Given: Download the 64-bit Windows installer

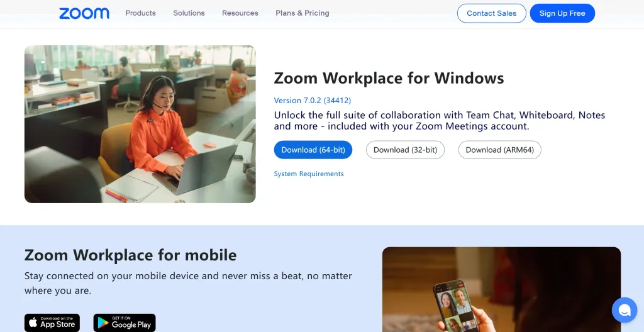Looking at the screenshot, I should pos(313,150).
